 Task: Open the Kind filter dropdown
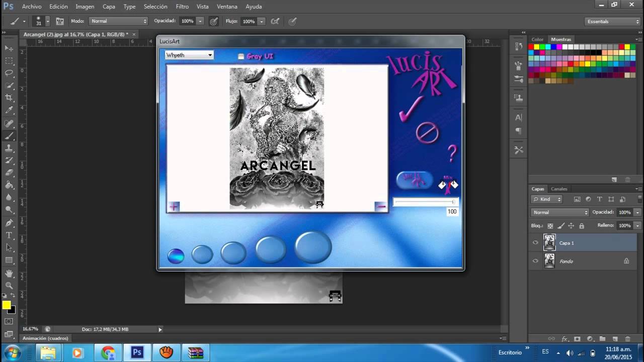(547, 199)
